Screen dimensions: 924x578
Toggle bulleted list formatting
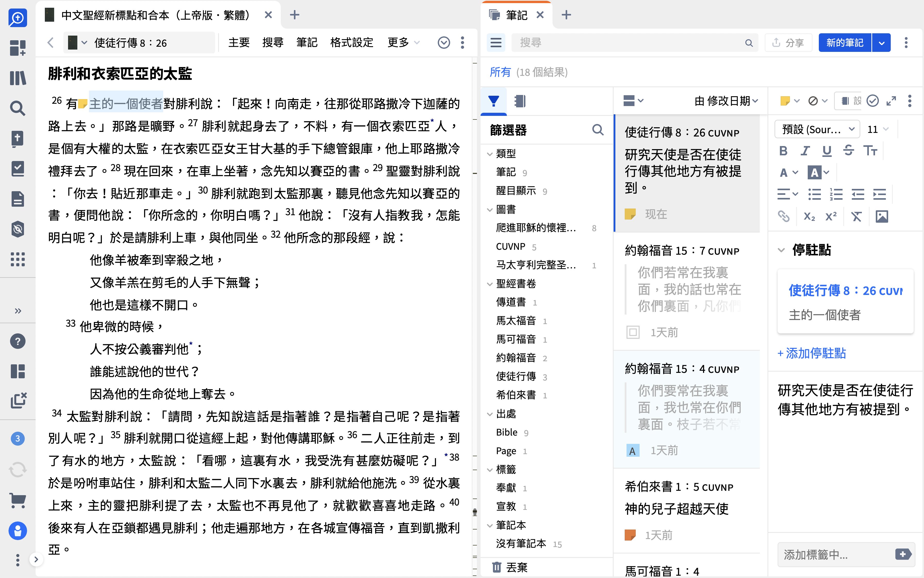[x=814, y=194]
